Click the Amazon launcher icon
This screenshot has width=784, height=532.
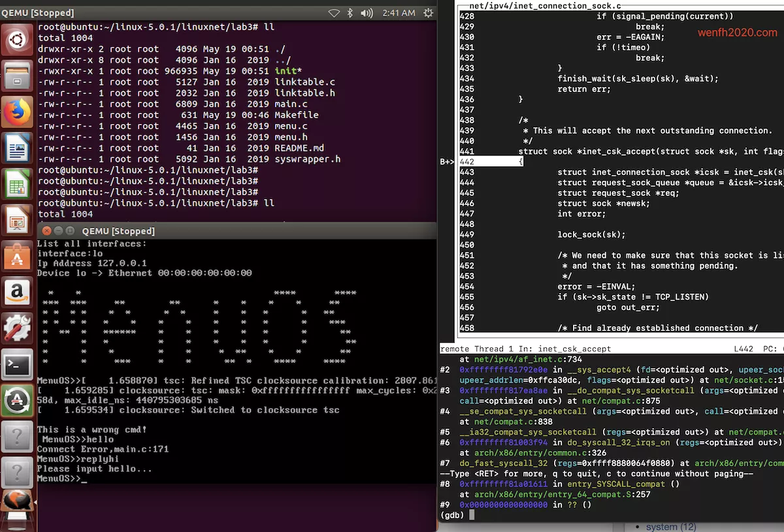click(x=17, y=292)
